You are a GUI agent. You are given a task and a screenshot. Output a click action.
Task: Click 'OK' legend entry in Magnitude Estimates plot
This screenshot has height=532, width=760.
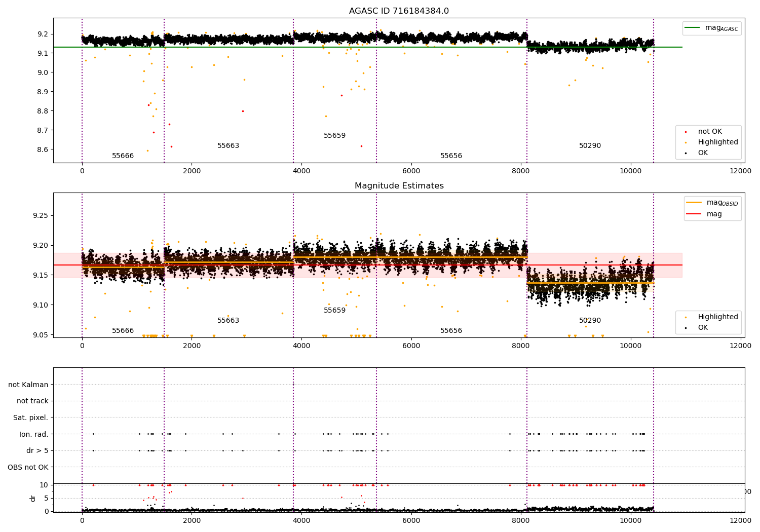tap(703, 328)
